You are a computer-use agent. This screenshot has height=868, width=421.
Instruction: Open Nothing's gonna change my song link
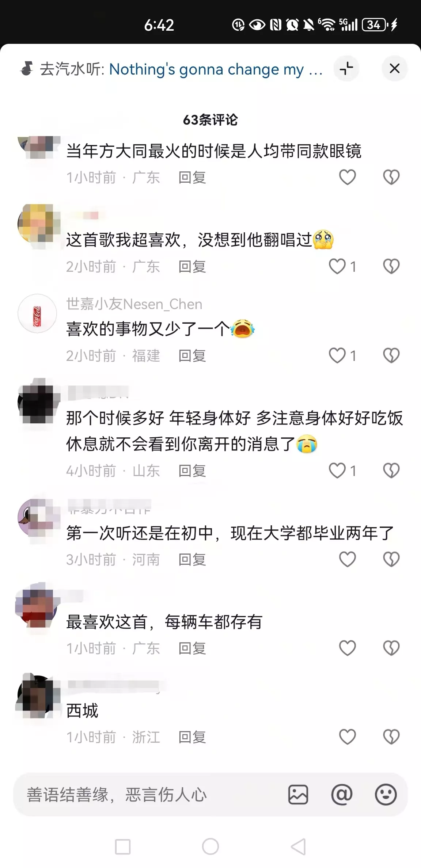216,69
